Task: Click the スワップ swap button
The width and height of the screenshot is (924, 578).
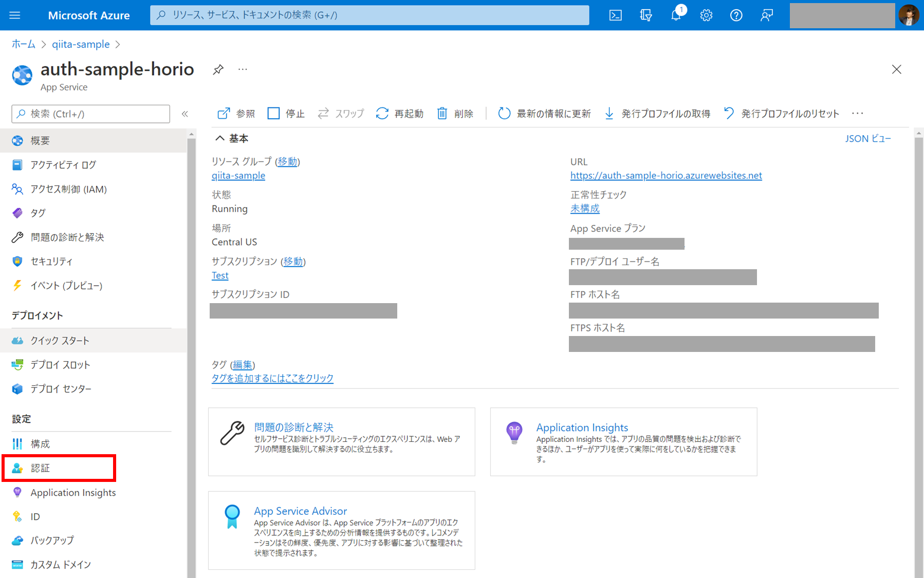Action: click(341, 114)
